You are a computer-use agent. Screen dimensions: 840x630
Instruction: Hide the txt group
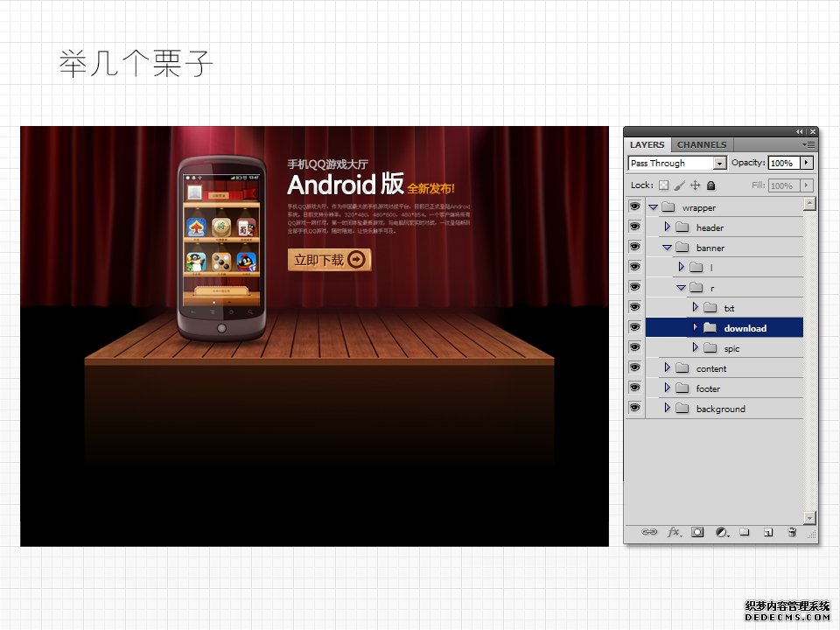[635, 307]
